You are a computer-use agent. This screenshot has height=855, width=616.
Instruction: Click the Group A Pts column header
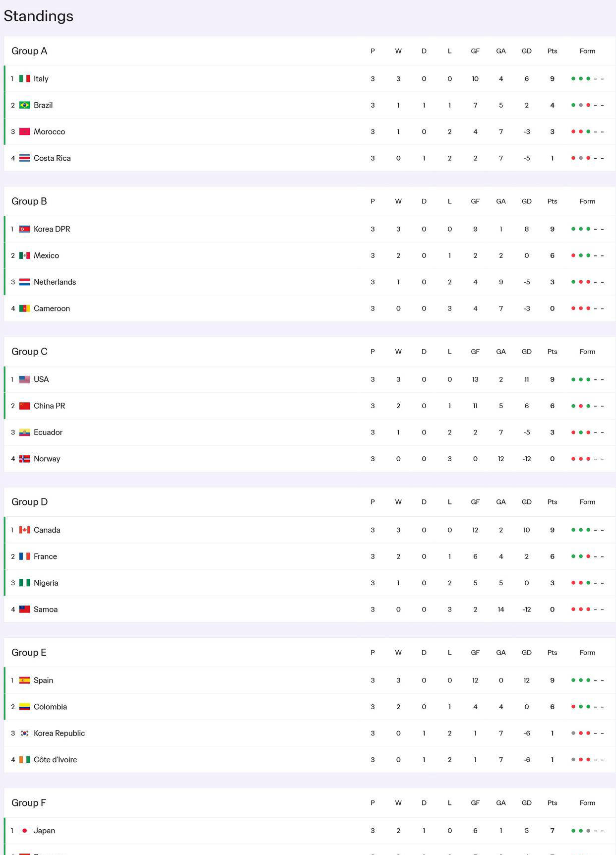[552, 51]
